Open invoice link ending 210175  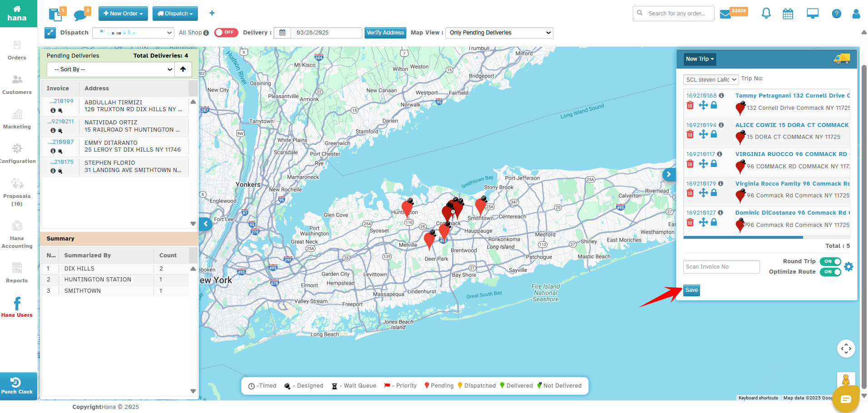pyautogui.click(x=62, y=162)
